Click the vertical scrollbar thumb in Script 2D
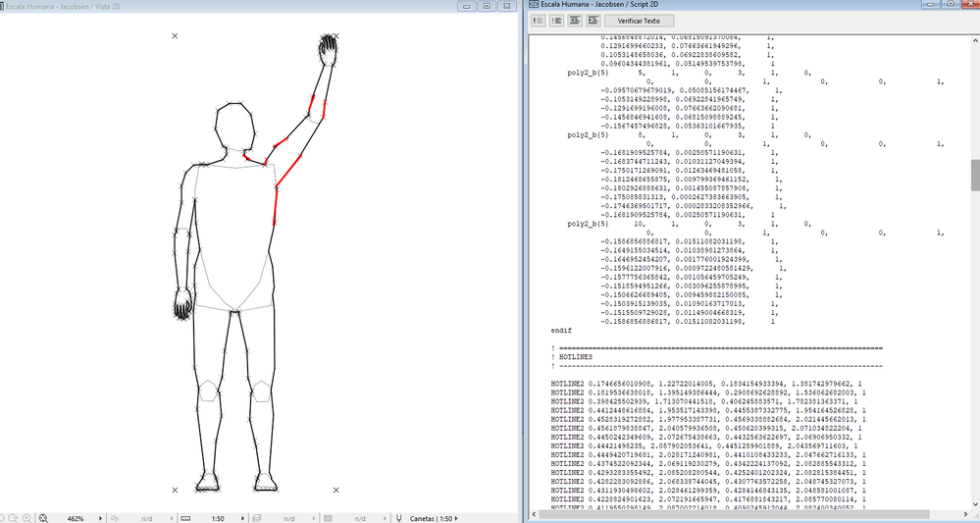The image size is (980, 523). coord(975,175)
